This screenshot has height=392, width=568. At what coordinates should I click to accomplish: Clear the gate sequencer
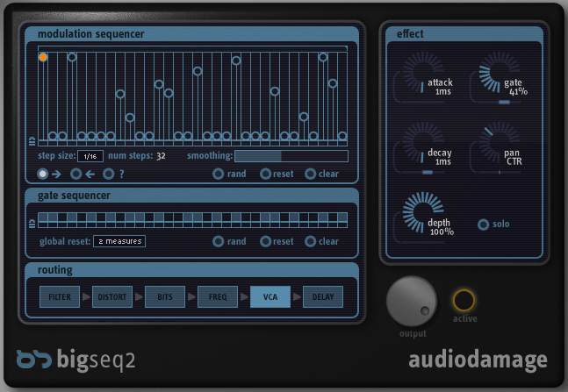[x=310, y=241]
